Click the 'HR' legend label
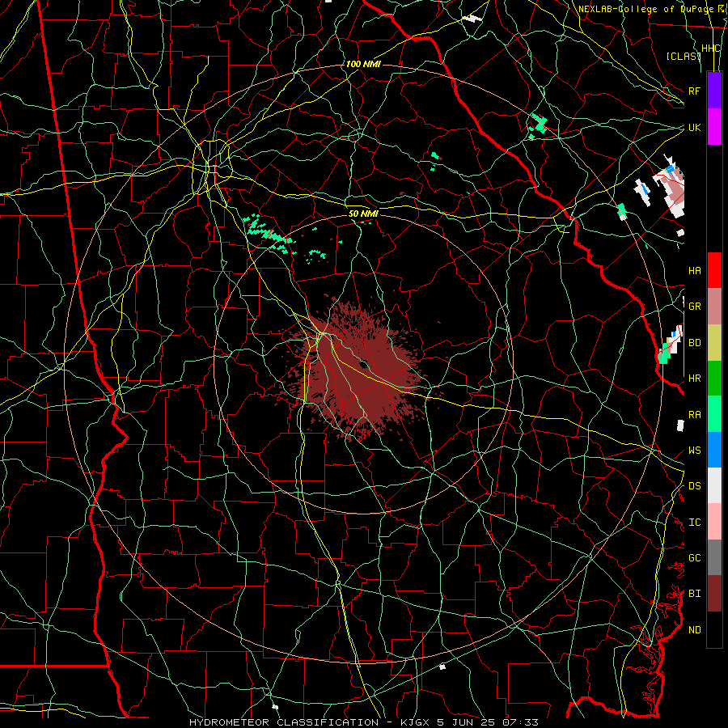Viewport: 728px width, 728px height. [694, 379]
